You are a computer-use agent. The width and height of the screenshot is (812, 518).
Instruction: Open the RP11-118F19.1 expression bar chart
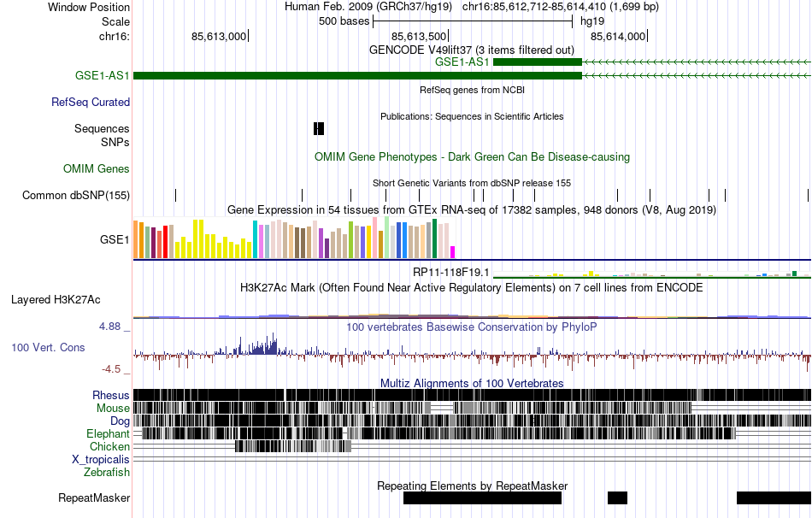[x=652, y=274]
